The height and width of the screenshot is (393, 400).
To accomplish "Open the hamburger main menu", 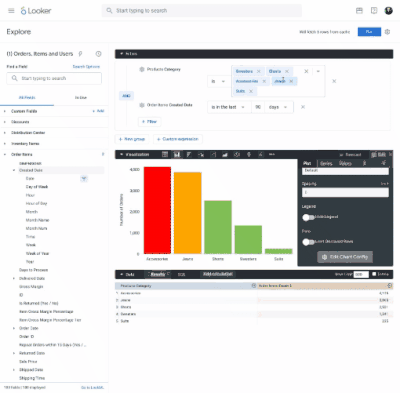I will pos(11,11).
